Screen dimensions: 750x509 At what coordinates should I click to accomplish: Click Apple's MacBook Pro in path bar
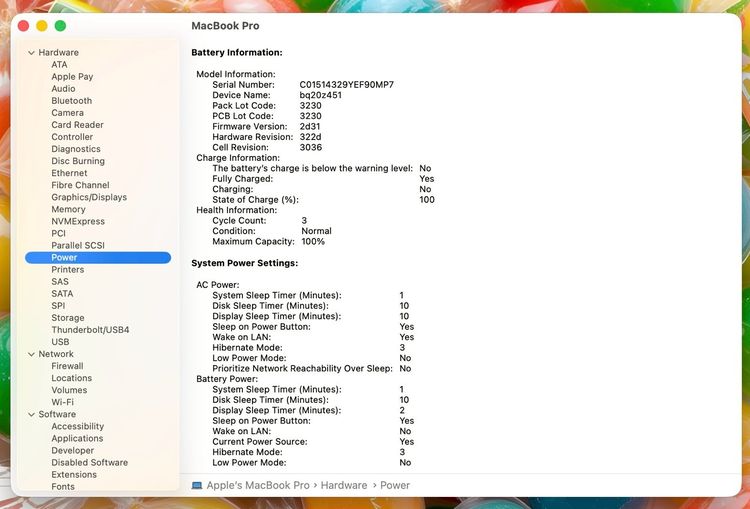pos(258,485)
